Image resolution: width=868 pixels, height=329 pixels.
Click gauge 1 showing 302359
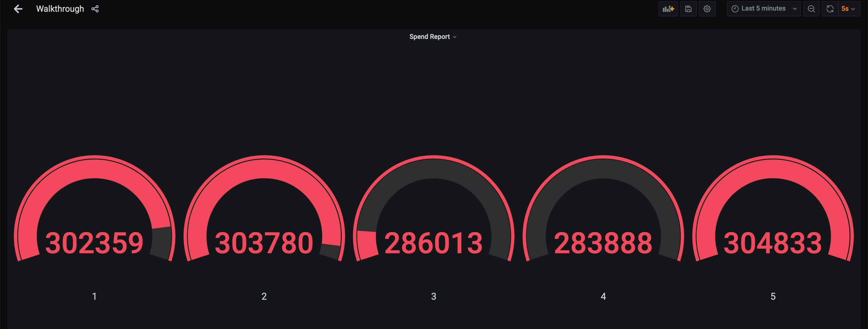(94, 242)
